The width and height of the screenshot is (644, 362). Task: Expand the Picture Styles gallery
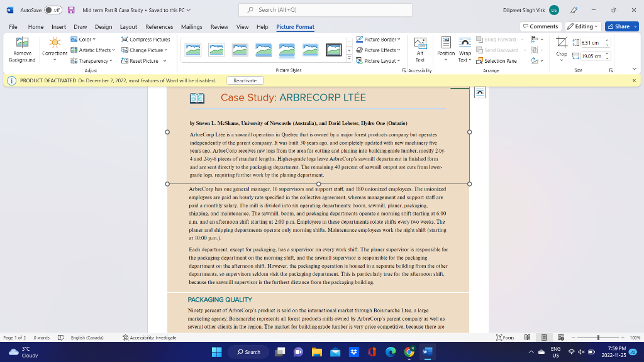[349, 58]
